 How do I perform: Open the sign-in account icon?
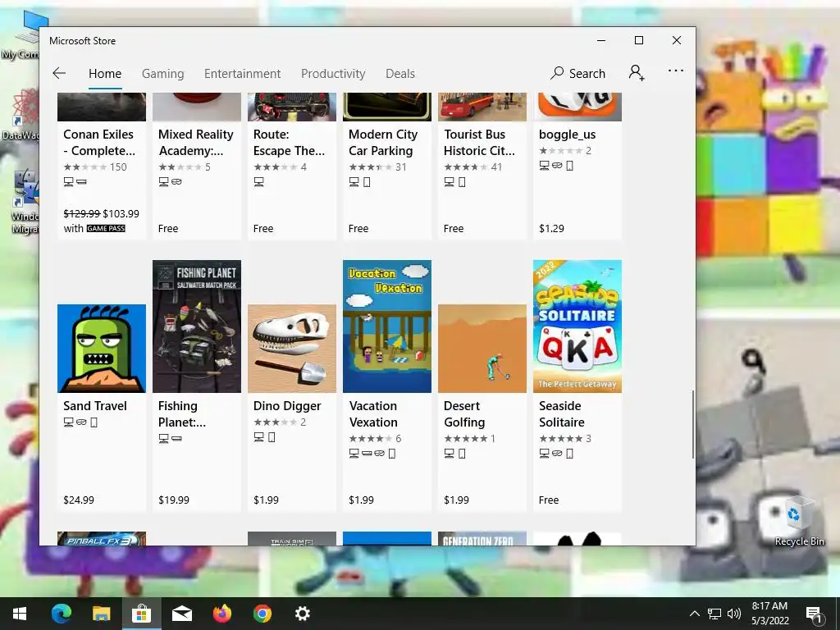pos(637,72)
